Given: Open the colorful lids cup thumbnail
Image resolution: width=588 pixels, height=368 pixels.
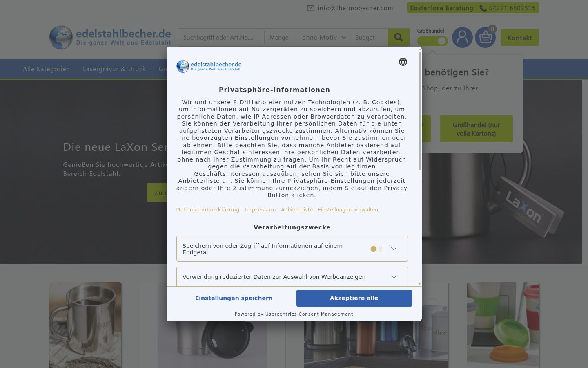Looking at the screenshot, I should (503, 325).
